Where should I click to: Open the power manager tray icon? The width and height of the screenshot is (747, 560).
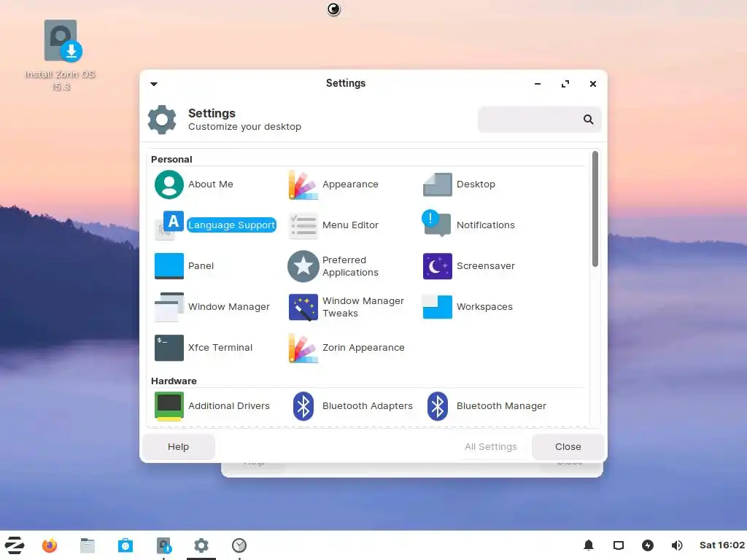coord(648,545)
